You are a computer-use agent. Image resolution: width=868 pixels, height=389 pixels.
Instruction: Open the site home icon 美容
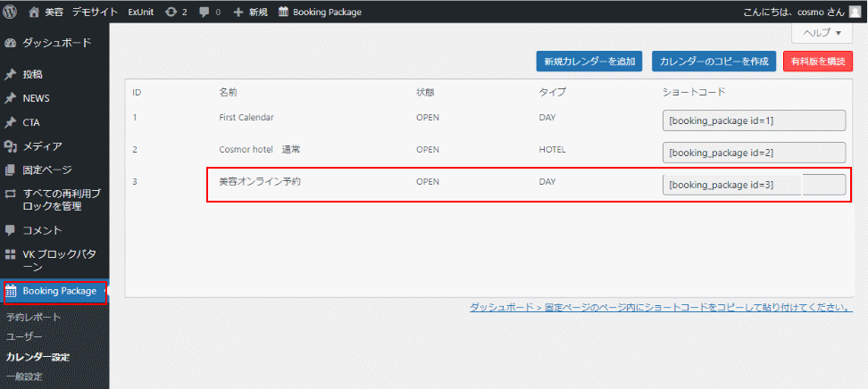(35, 12)
